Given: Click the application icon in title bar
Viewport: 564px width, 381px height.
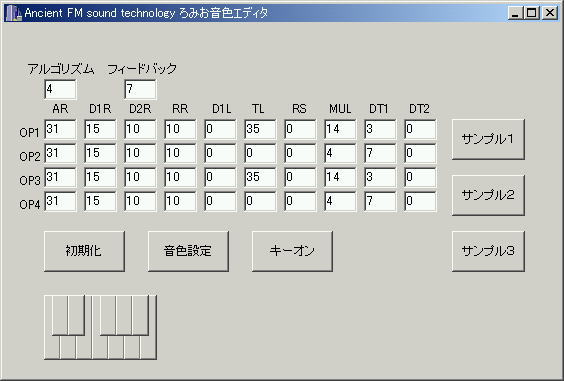Looking at the screenshot, I should click(13, 13).
